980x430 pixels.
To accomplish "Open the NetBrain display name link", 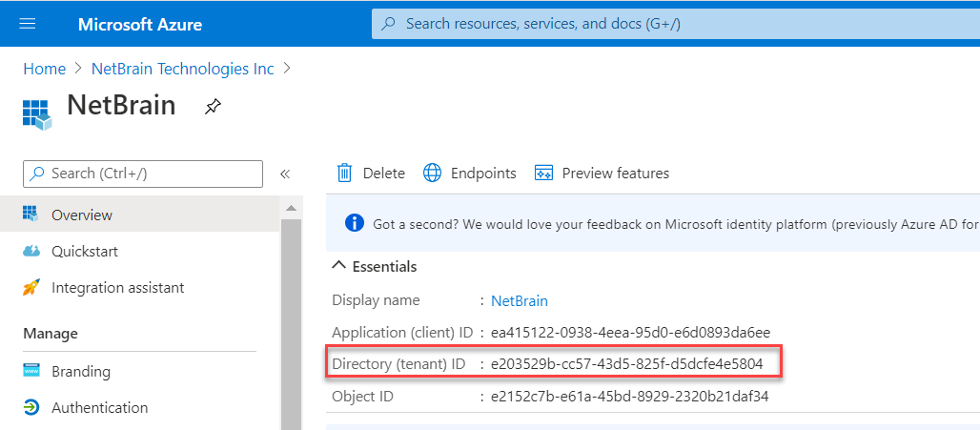I will [520, 300].
